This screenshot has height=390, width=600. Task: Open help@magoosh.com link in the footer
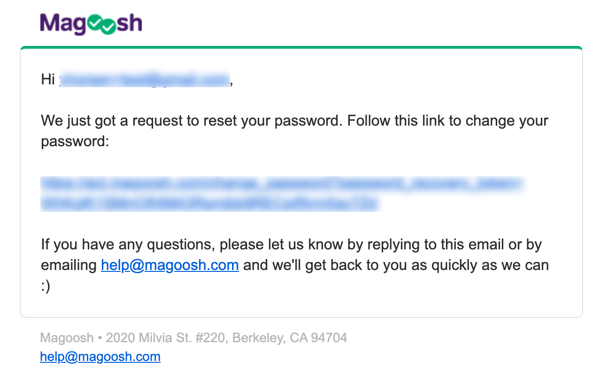tap(100, 357)
